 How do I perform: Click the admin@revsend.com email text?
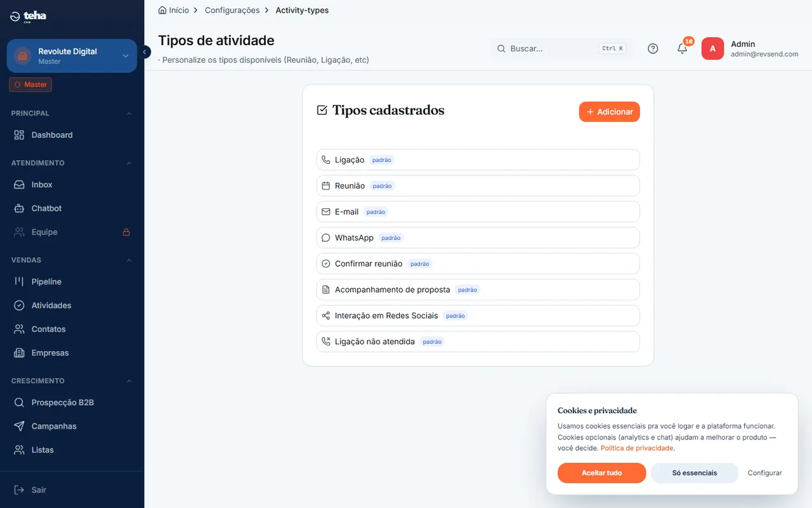pyautogui.click(x=764, y=55)
